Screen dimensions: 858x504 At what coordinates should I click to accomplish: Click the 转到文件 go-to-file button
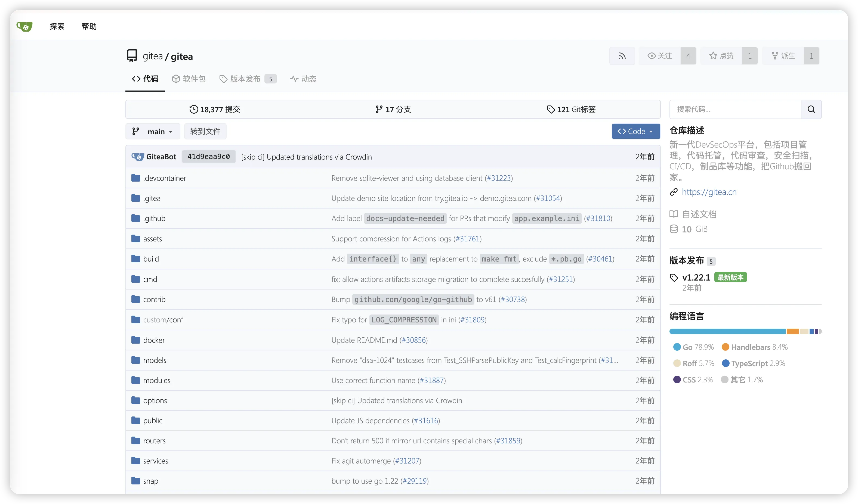coord(205,131)
